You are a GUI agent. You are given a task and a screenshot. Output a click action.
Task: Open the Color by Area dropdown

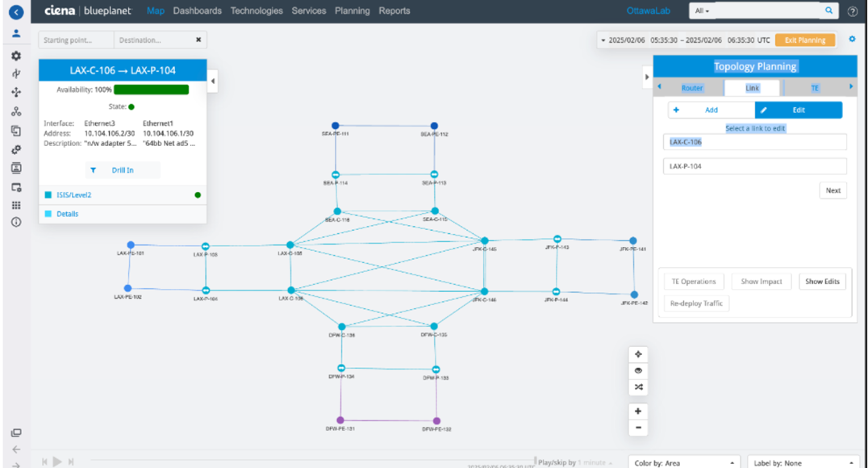[684, 462]
